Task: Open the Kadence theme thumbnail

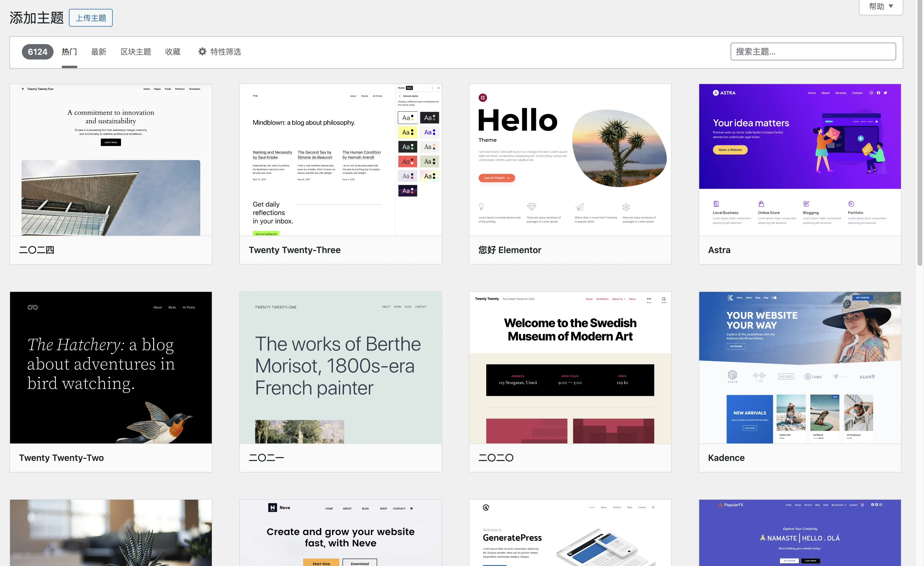Action: pos(799,367)
